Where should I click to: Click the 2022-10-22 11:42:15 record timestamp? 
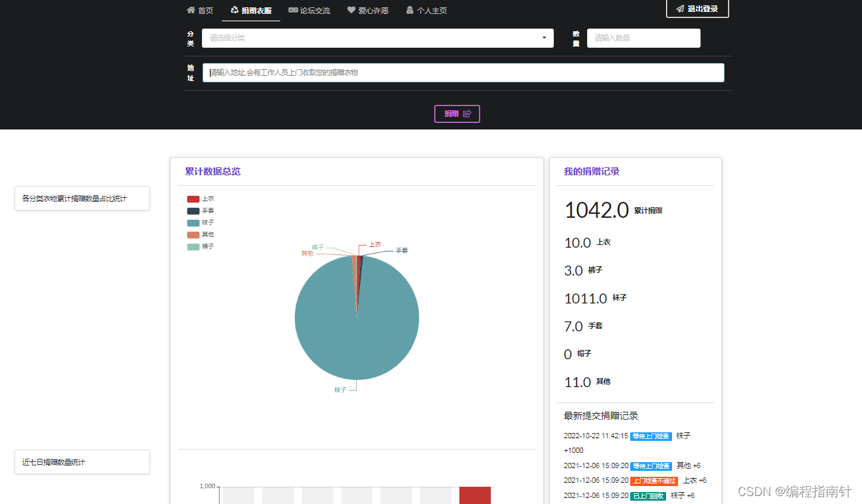596,436
